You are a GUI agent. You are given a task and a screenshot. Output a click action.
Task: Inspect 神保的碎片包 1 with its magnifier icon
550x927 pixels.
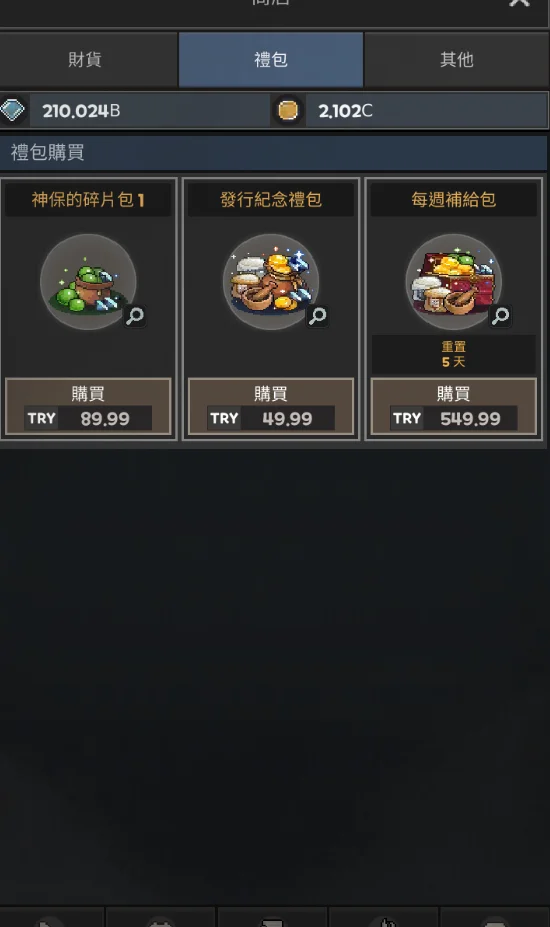135,316
